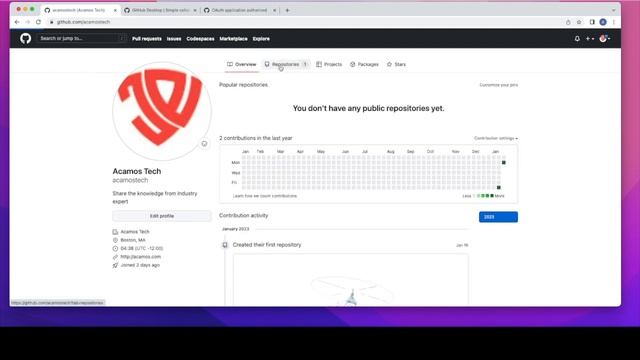Click the site lock icon in address bar
This screenshot has height=360, width=640.
click(51, 22)
